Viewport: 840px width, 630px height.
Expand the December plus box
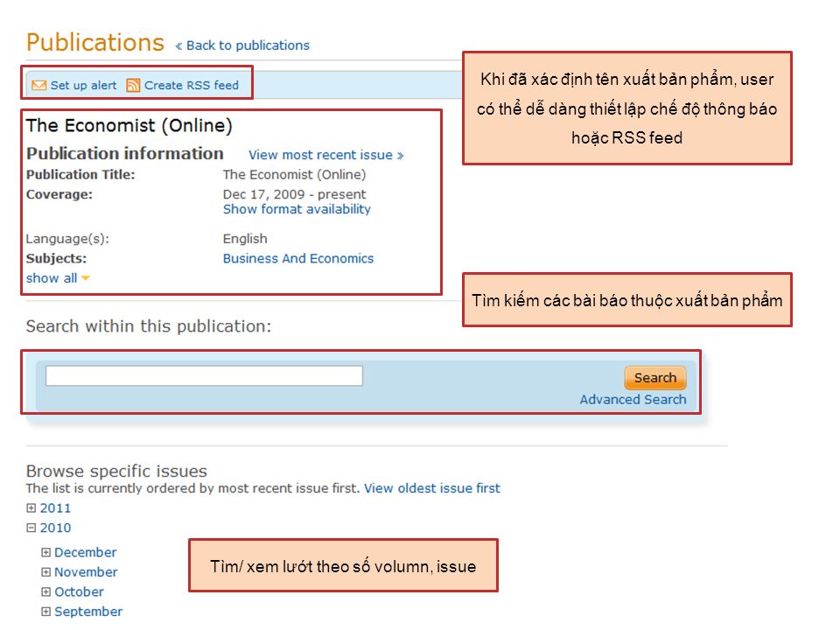pyautogui.click(x=46, y=552)
